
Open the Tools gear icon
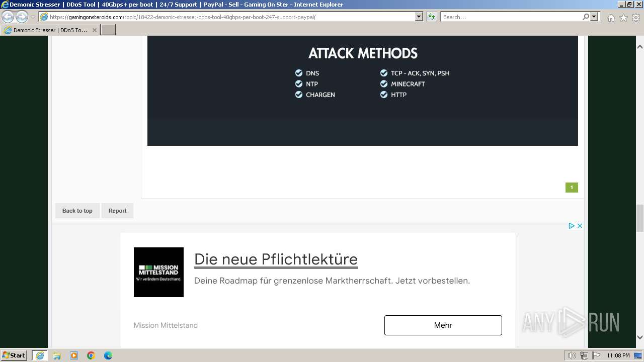click(636, 18)
